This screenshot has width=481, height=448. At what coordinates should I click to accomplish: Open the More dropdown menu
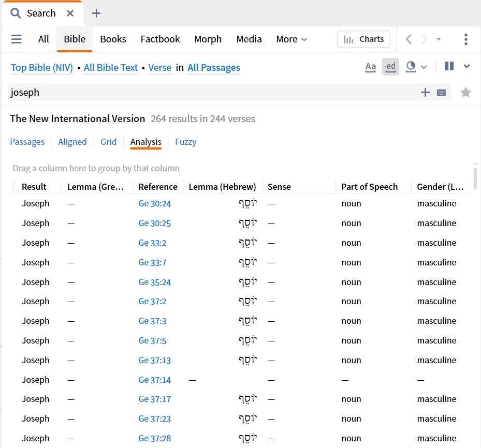291,39
